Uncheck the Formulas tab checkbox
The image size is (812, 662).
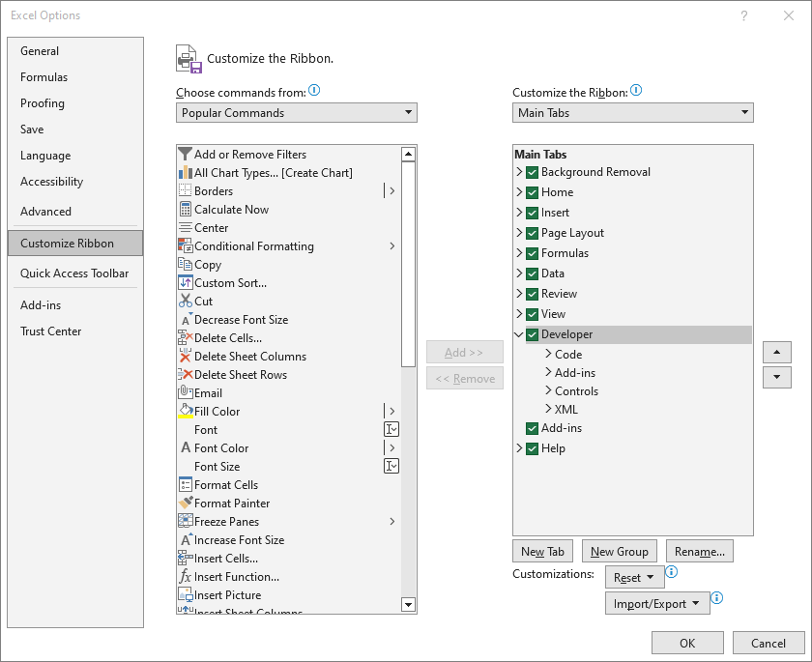[x=532, y=253]
